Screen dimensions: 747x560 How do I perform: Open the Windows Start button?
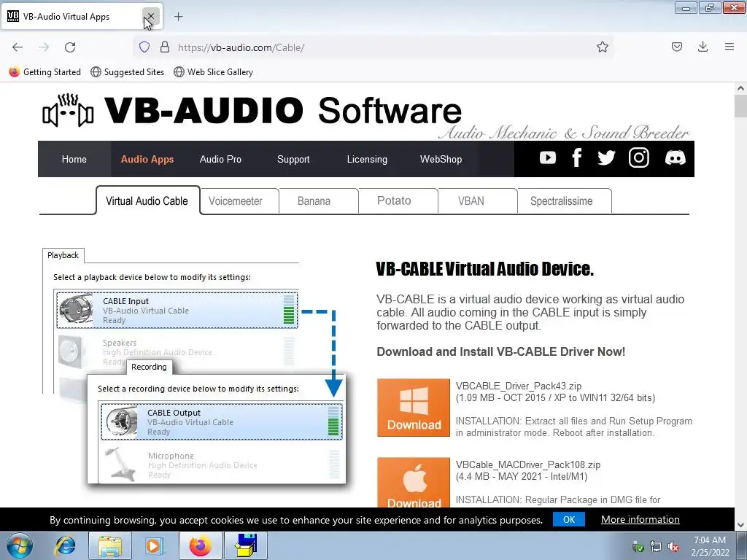pos(20,545)
